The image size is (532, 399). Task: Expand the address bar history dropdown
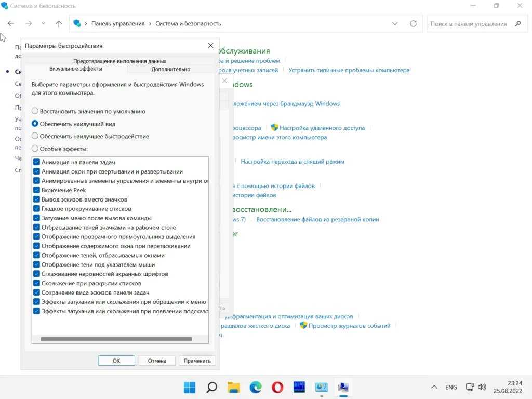coord(395,23)
